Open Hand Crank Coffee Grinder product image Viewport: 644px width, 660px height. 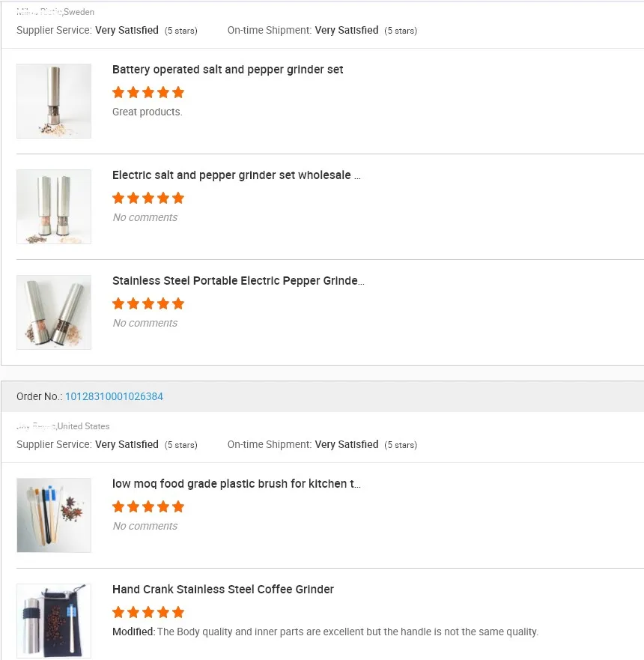tap(54, 620)
